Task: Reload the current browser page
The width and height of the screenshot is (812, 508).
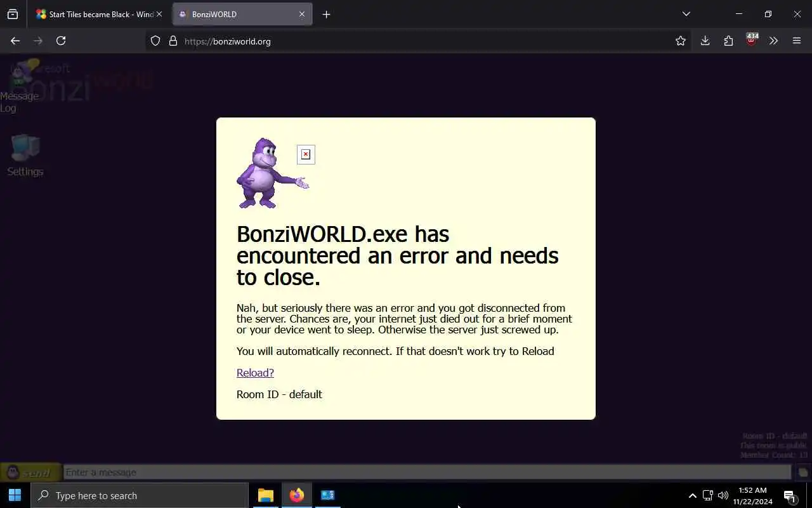Action: 61,41
